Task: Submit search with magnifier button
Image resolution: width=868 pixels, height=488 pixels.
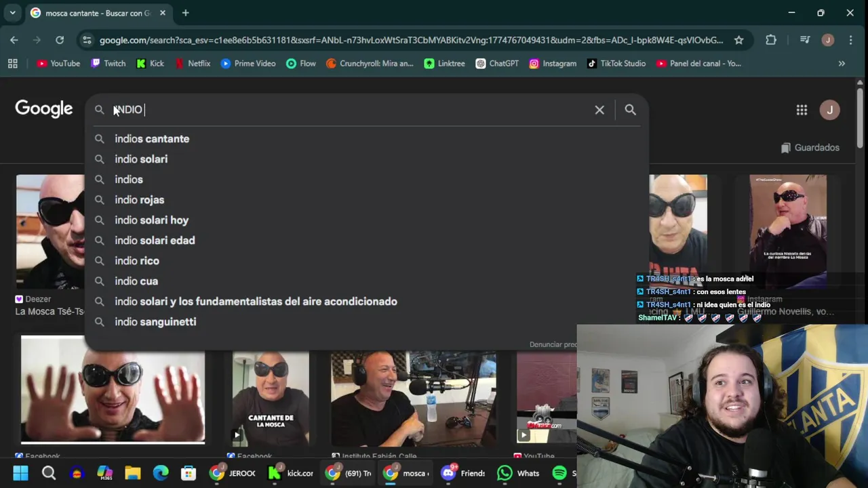Action: [630, 110]
